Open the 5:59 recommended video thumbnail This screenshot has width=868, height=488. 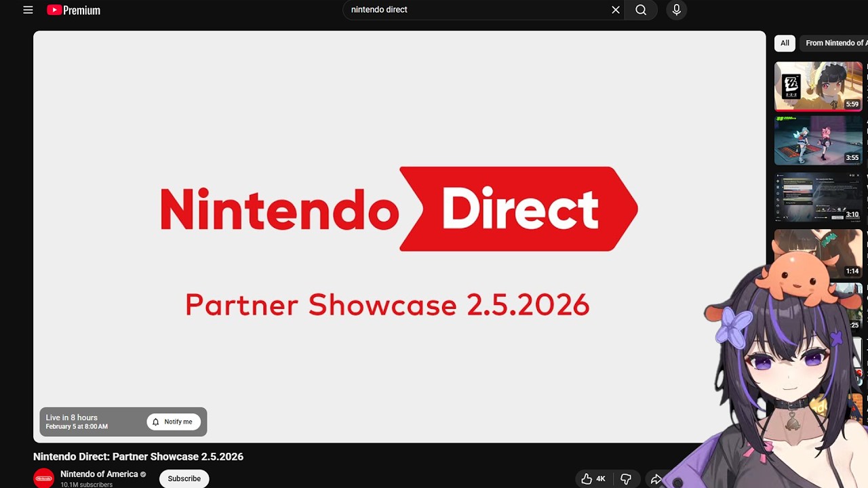click(818, 86)
